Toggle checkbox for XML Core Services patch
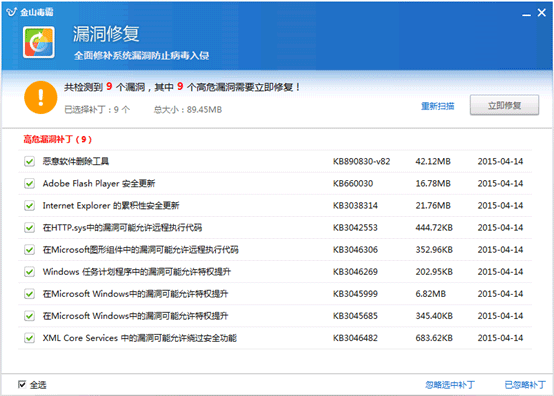Viewport: 554px width, 396px height. pyautogui.click(x=29, y=338)
